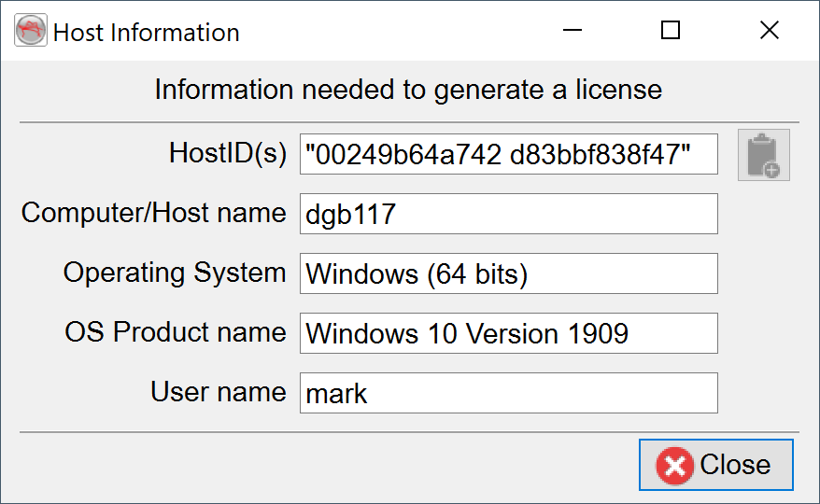Viewport: 820px width, 504px height.
Task: Close the window using title bar X
Action: (x=769, y=32)
